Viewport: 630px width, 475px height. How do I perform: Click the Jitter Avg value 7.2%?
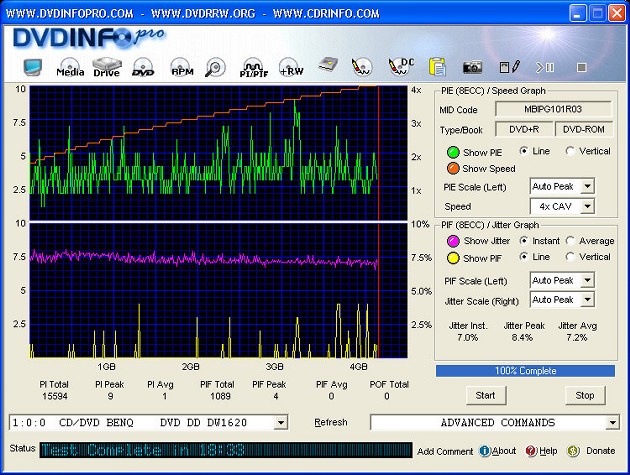pyautogui.click(x=577, y=338)
